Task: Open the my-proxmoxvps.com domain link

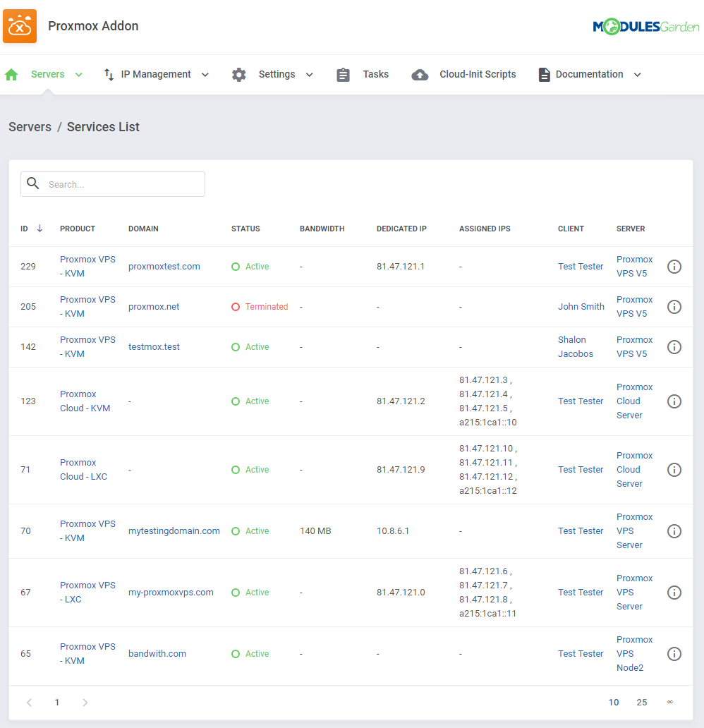Action: point(171,593)
